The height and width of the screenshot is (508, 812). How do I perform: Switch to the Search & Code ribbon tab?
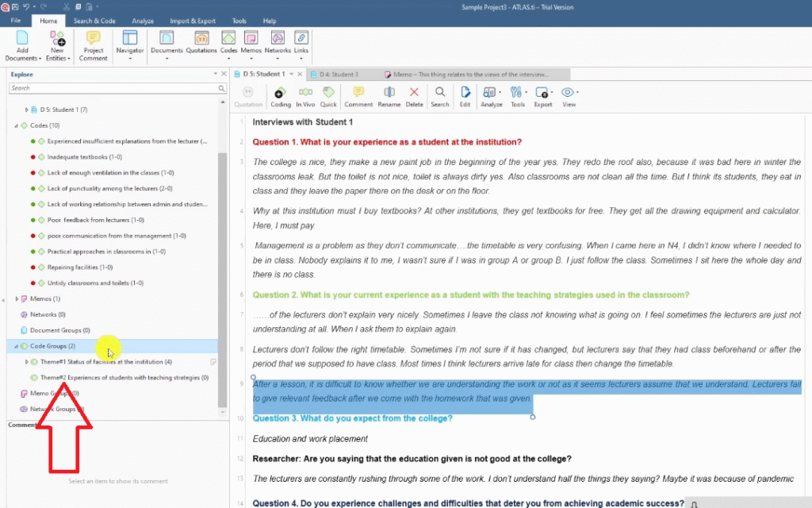(94, 21)
